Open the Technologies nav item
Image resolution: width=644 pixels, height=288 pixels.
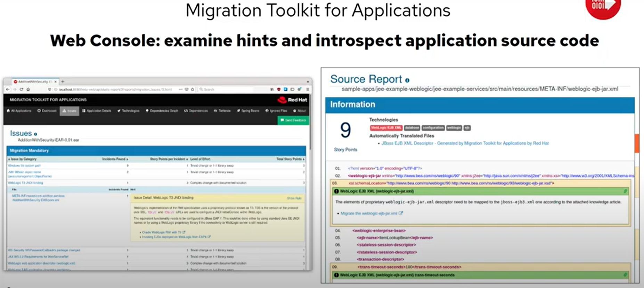pos(128,111)
